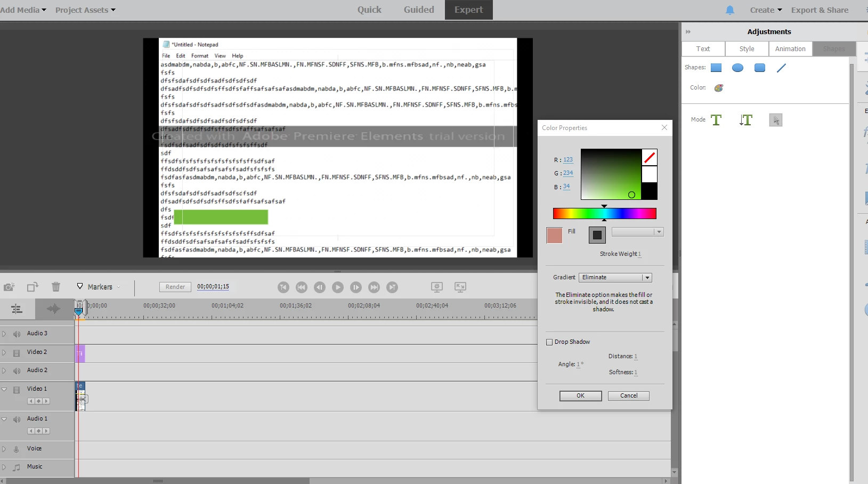Toggle the Music track note icon
Image resolution: width=868 pixels, height=484 pixels.
(17, 467)
